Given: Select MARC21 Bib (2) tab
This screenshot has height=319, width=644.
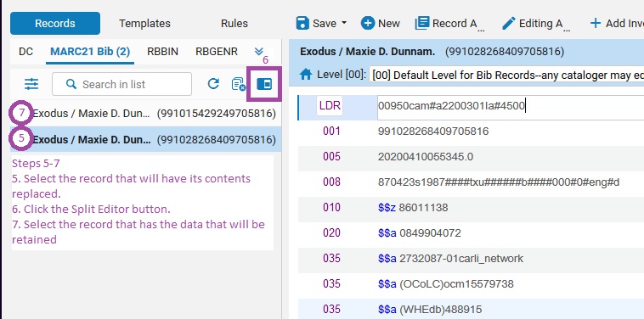Looking at the screenshot, I should pos(90,52).
